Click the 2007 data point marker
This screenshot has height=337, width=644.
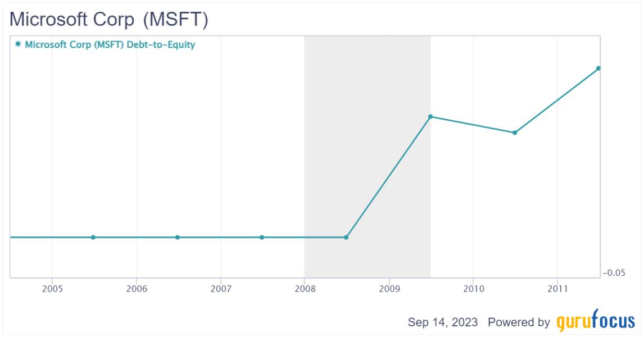262,237
